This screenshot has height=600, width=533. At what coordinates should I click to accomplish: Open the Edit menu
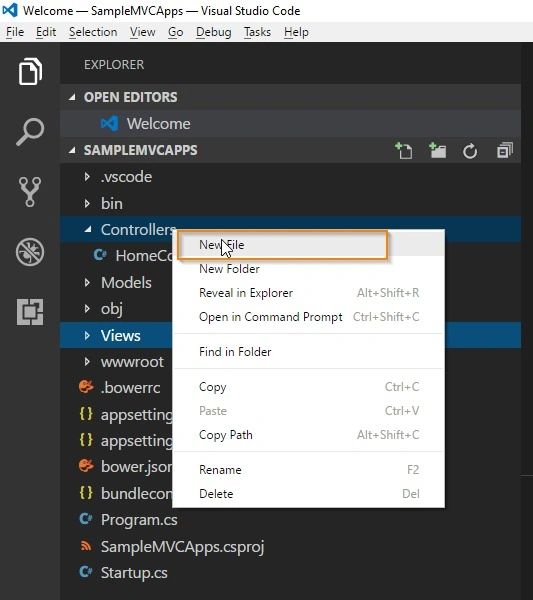pyautogui.click(x=46, y=32)
